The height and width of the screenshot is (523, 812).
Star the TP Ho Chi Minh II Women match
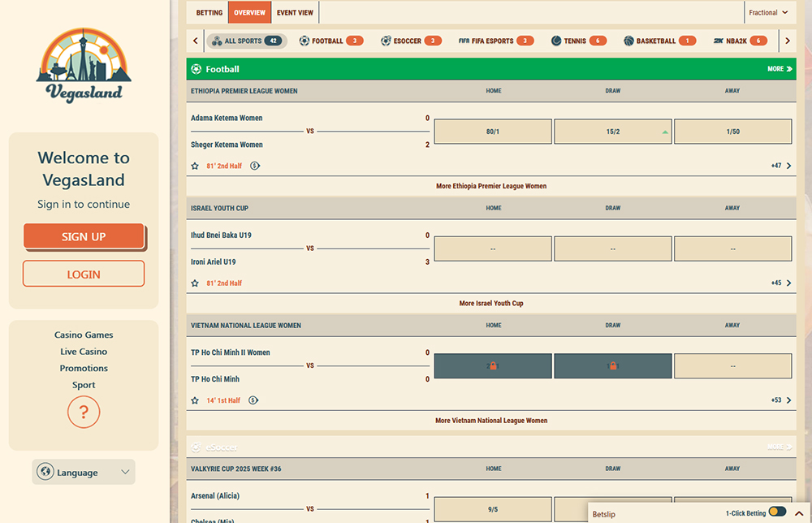195,400
